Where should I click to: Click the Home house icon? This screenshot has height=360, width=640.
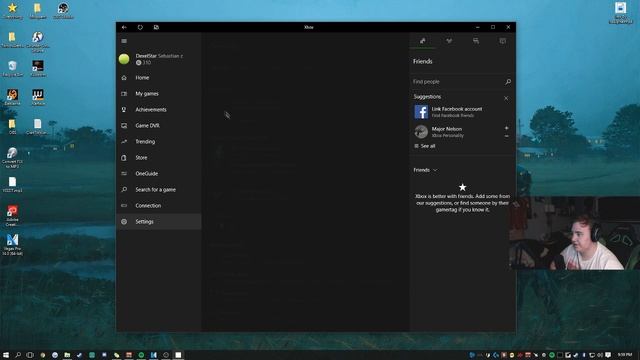pos(124,78)
